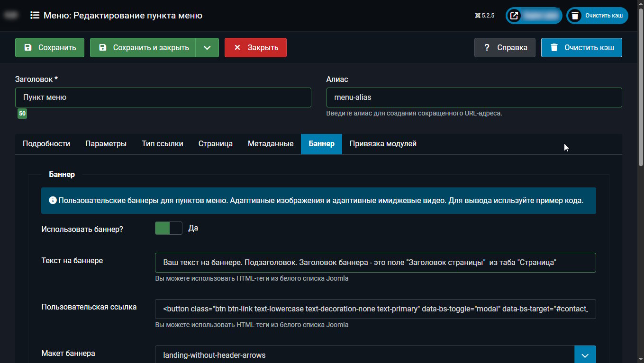The height and width of the screenshot is (363, 644).
Task: Focus the banner text input field
Action: click(375, 263)
